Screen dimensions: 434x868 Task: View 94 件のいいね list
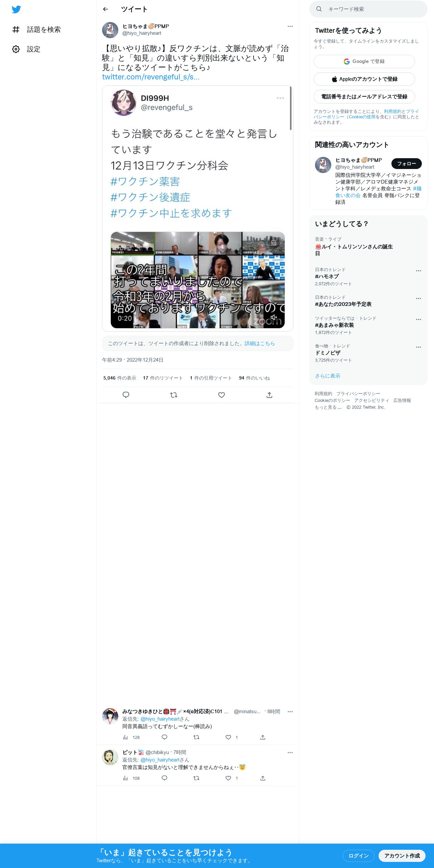point(254,378)
